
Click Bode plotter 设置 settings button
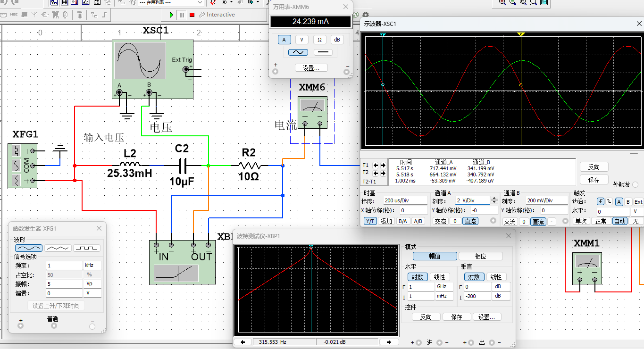[486, 317]
